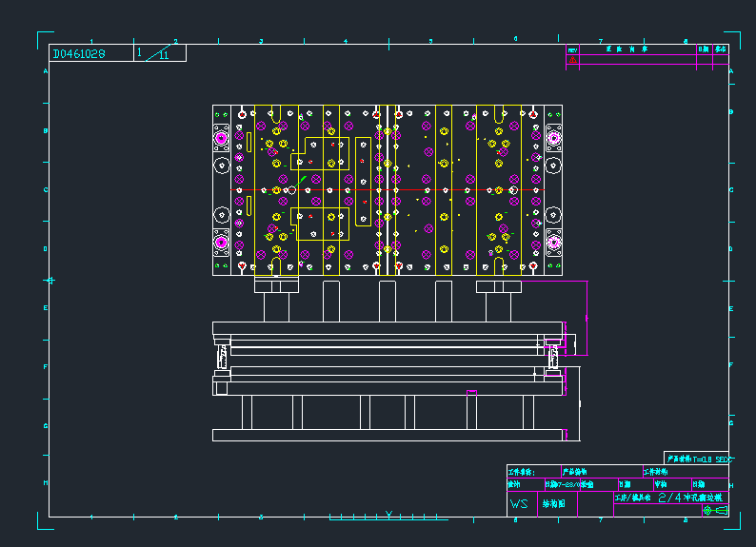Image resolution: width=756 pixels, height=547 pixels.
Task: Click the upper yellow vertical slot near left edge
Action: [x=249, y=142]
